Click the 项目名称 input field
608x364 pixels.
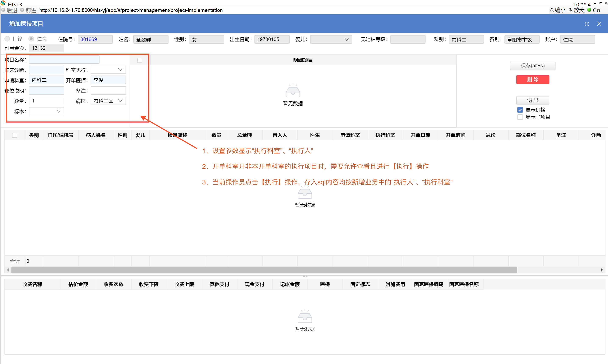[x=64, y=60]
